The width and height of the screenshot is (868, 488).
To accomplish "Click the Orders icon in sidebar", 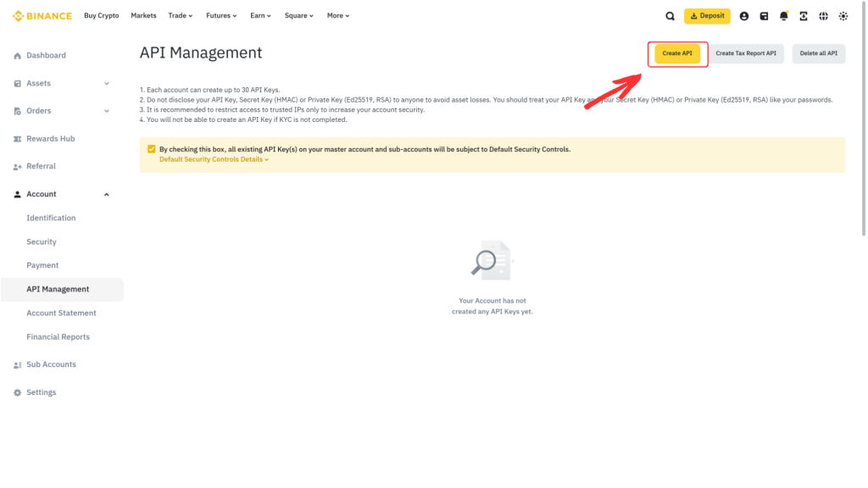I will (17, 111).
